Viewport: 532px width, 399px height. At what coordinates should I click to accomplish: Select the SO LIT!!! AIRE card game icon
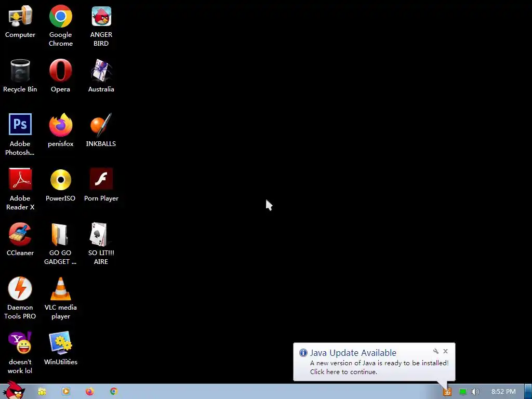coord(101,244)
